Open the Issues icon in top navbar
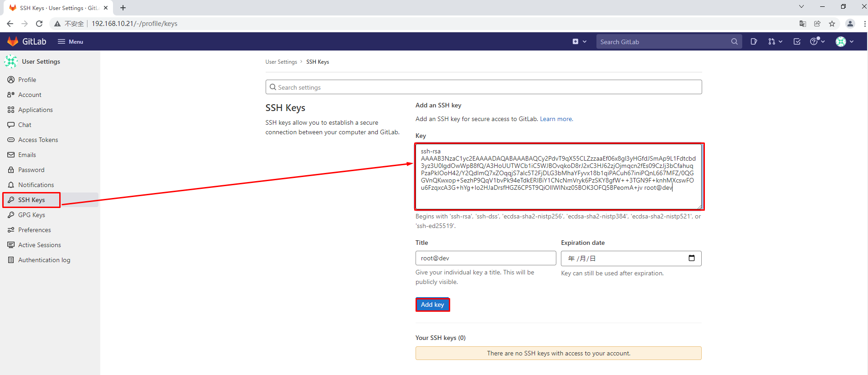This screenshot has width=868, height=375. click(x=754, y=41)
